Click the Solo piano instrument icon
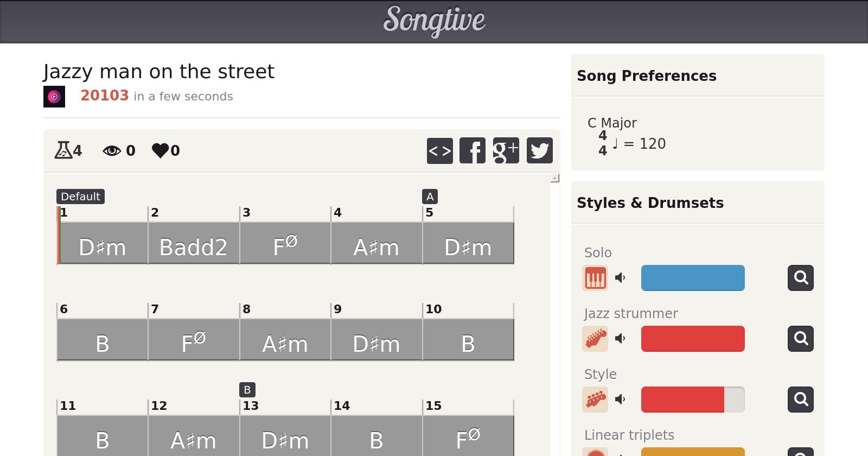The image size is (868, 456). (x=595, y=278)
